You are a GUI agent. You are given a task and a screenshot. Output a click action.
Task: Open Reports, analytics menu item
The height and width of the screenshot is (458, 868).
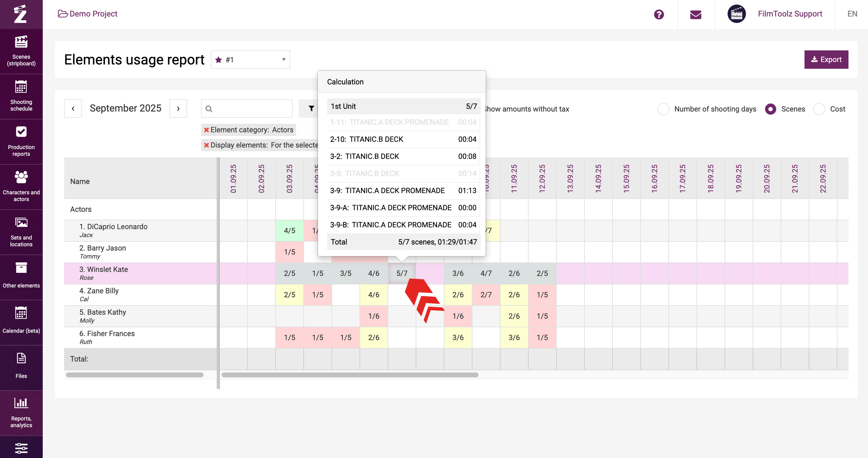pyautogui.click(x=21, y=412)
